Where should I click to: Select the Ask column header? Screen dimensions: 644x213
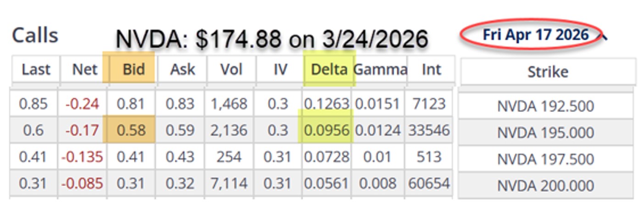click(183, 69)
